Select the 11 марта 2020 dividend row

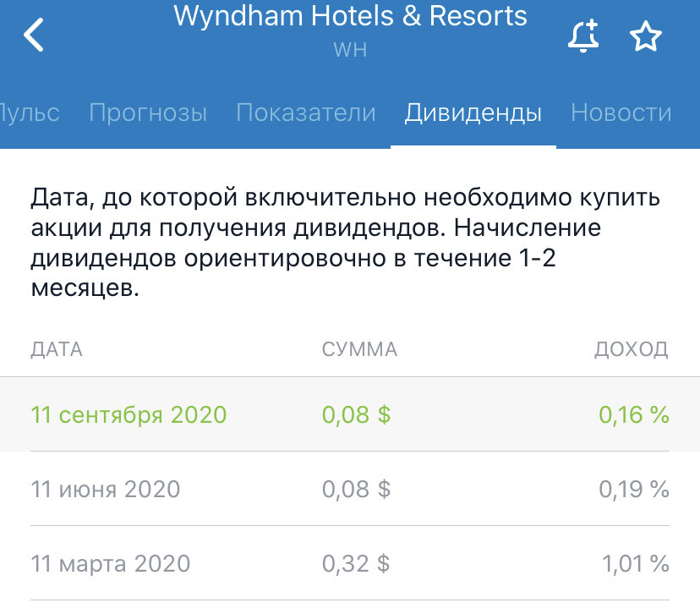(350, 563)
